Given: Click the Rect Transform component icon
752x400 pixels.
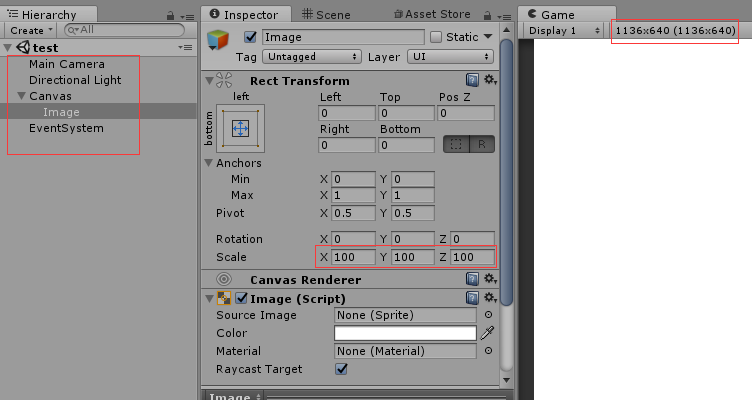Looking at the screenshot, I should tap(224, 80).
